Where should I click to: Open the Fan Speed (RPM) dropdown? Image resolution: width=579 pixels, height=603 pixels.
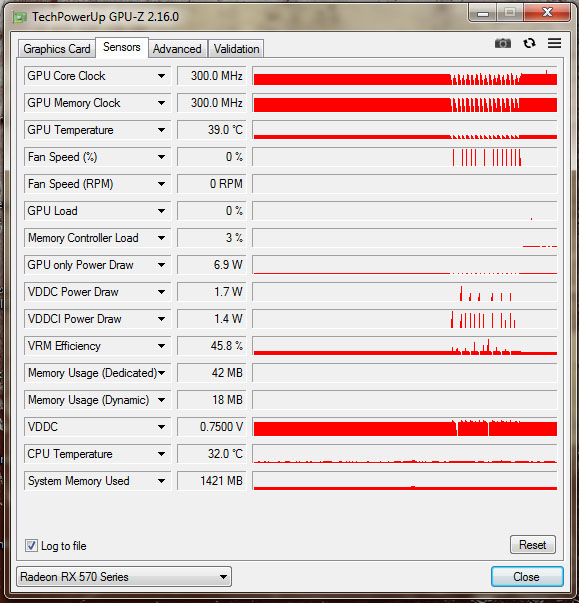(161, 184)
